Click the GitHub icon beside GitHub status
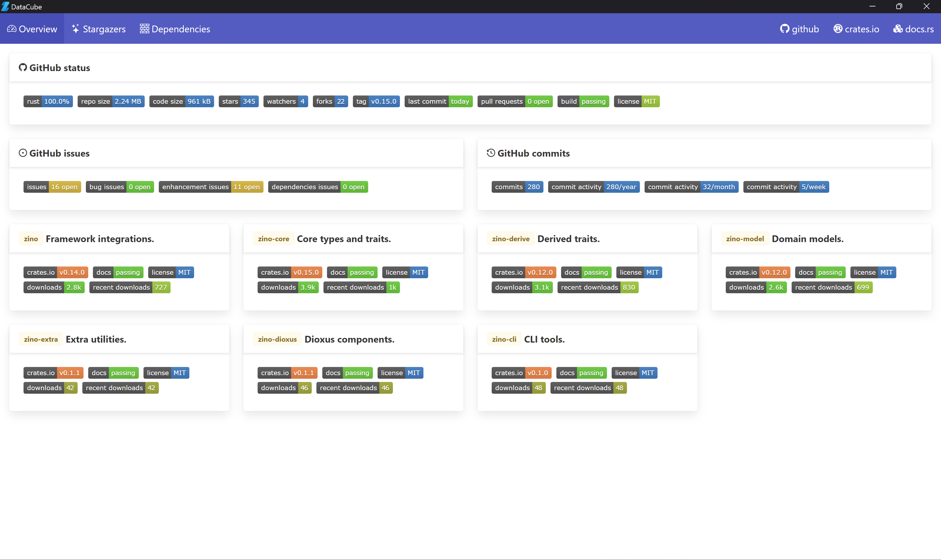941x560 pixels. 23,68
